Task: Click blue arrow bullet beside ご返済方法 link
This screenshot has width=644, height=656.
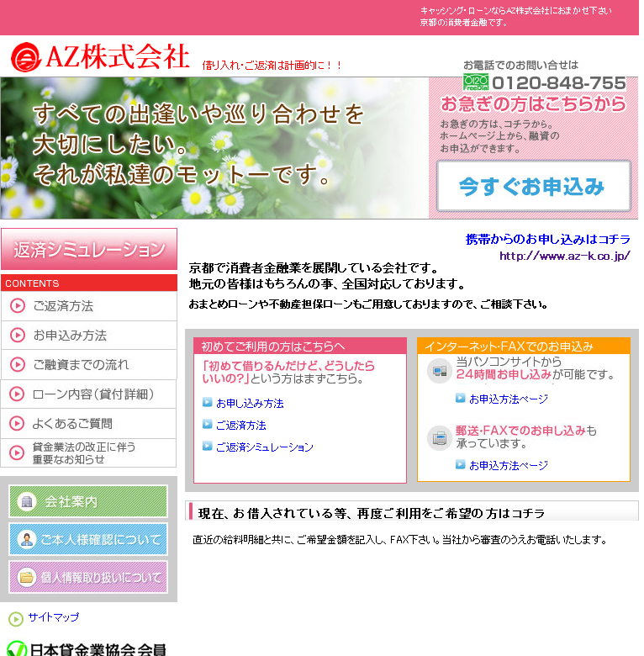Action: coord(208,424)
